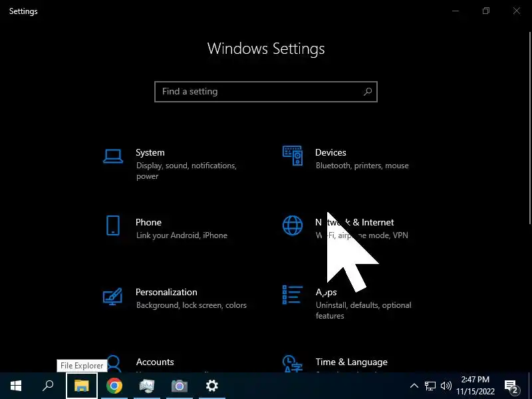
Task: Open the camera app on the taskbar
Action: (x=180, y=386)
